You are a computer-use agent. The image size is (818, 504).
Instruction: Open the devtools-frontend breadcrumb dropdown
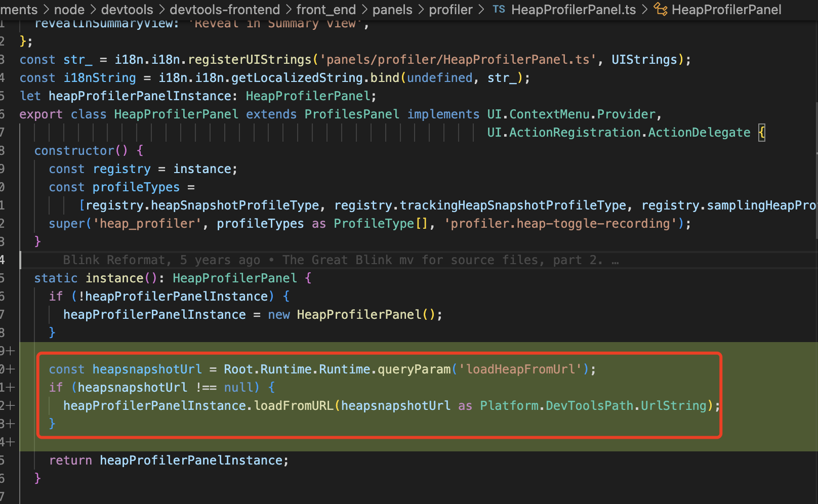224,9
